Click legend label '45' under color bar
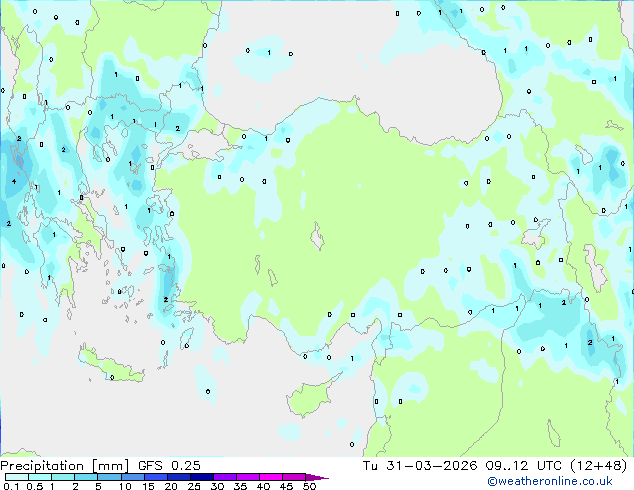Image resolution: width=634 pixels, height=490 pixels. pos(286,486)
